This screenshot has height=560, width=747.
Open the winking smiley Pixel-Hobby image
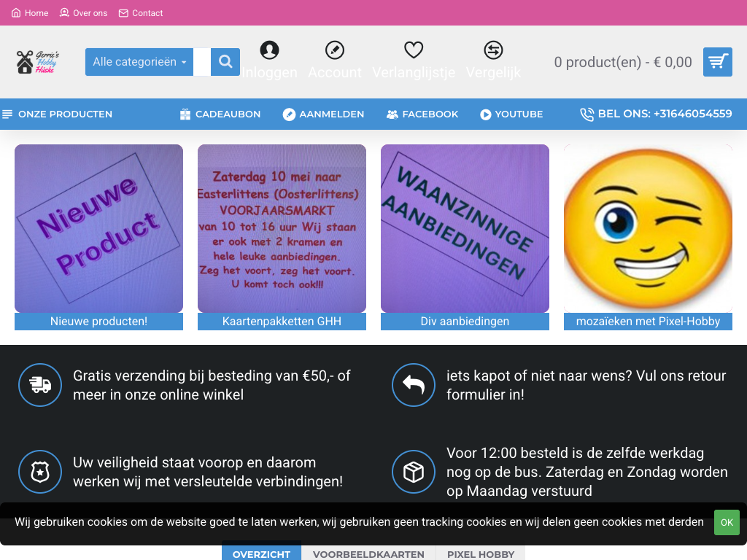tap(648, 228)
